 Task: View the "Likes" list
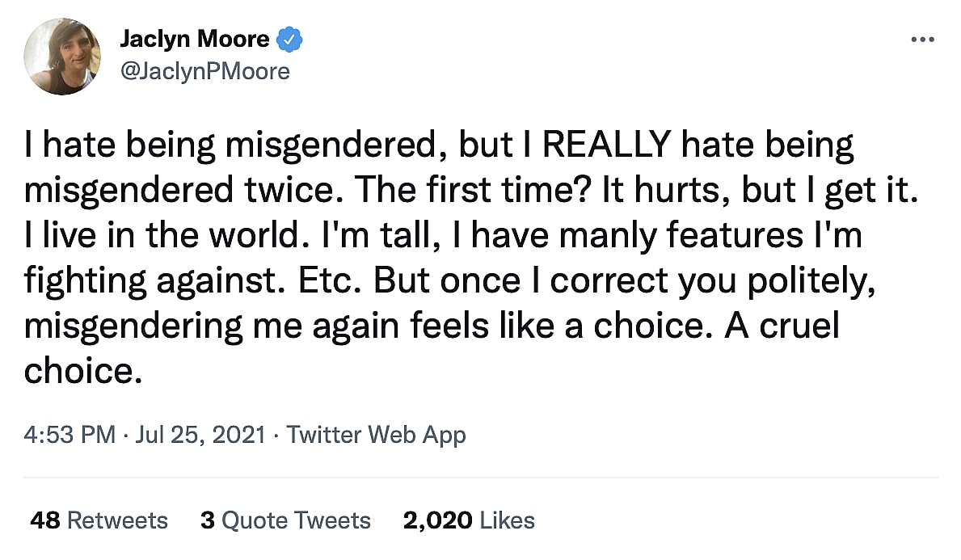(507, 520)
